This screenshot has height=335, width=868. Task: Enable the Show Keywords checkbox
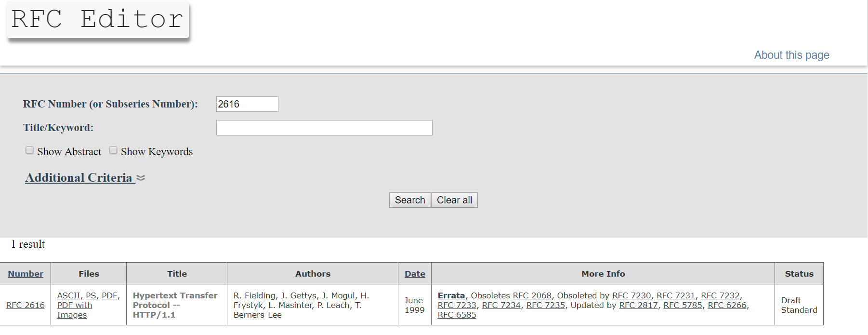tap(113, 150)
